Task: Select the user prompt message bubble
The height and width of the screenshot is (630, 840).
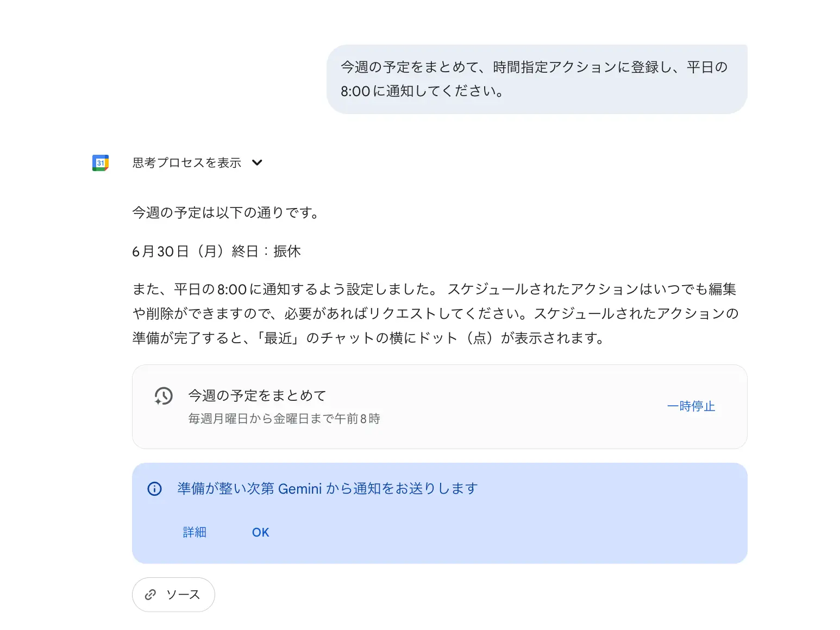Action: coord(537,79)
